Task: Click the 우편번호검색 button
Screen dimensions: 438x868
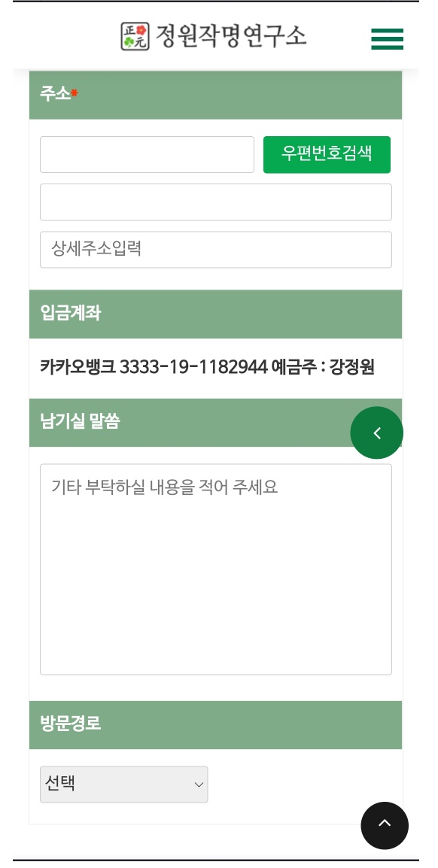Action: click(327, 154)
